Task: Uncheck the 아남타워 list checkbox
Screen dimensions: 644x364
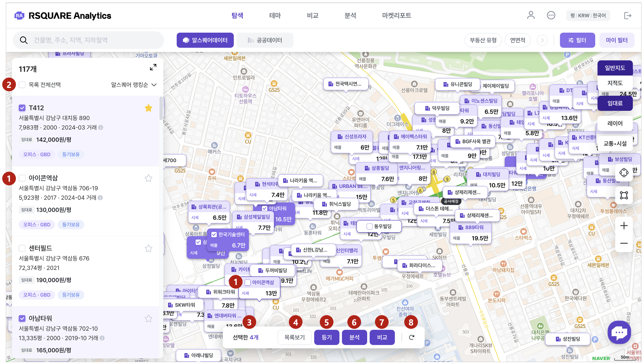Action: click(x=22, y=318)
